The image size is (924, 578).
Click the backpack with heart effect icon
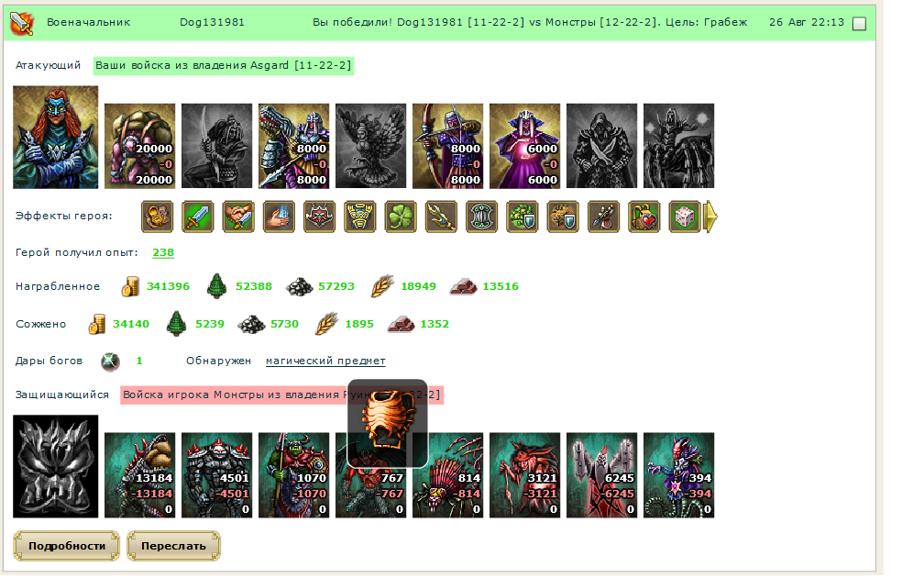point(644,217)
